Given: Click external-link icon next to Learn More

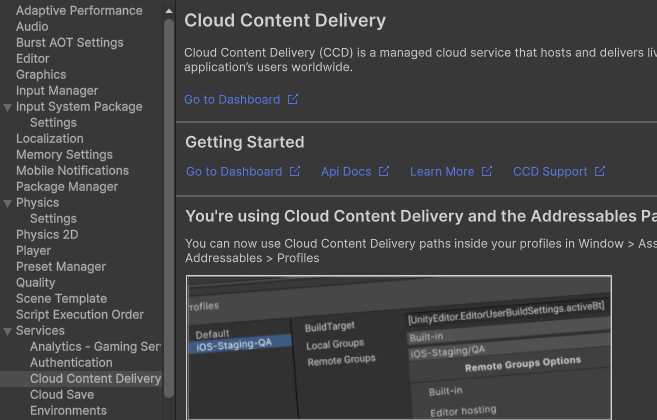Looking at the screenshot, I should click(486, 171).
